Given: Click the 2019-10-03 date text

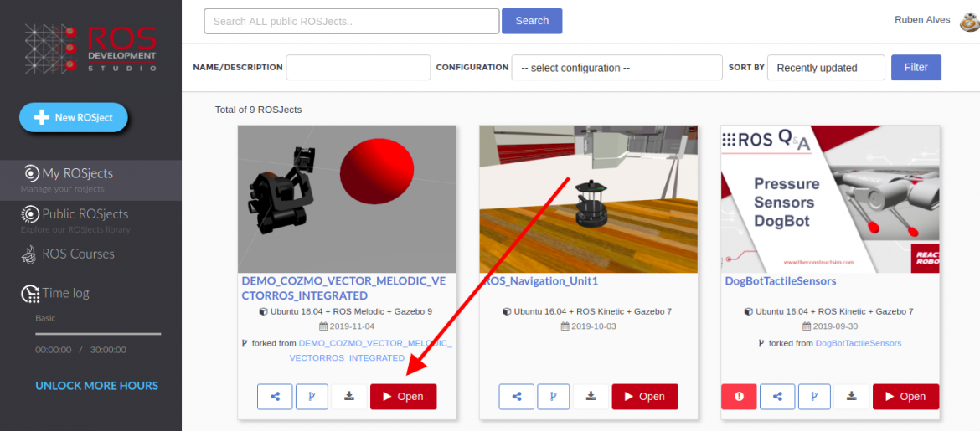Looking at the screenshot, I should 593,326.
